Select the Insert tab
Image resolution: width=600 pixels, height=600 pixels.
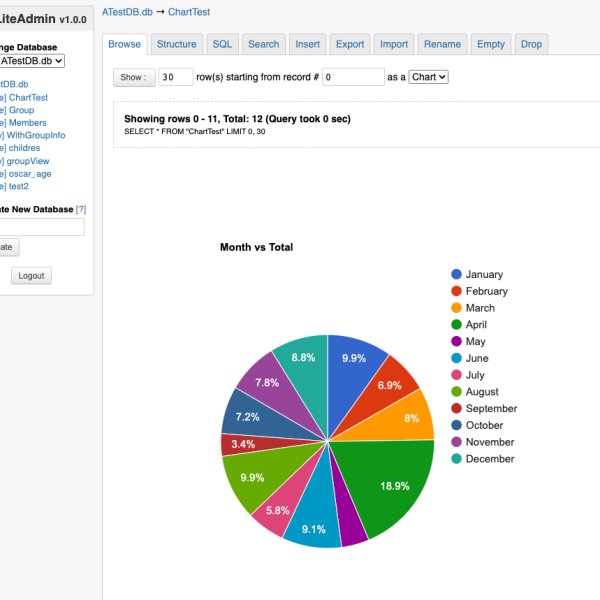pos(308,44)
